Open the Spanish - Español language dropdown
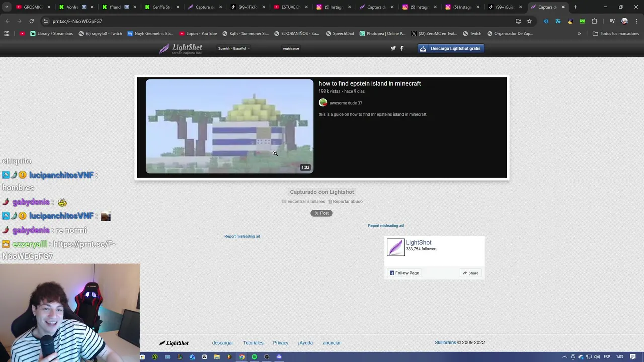644x362 pixels. [x=233, y=48]
